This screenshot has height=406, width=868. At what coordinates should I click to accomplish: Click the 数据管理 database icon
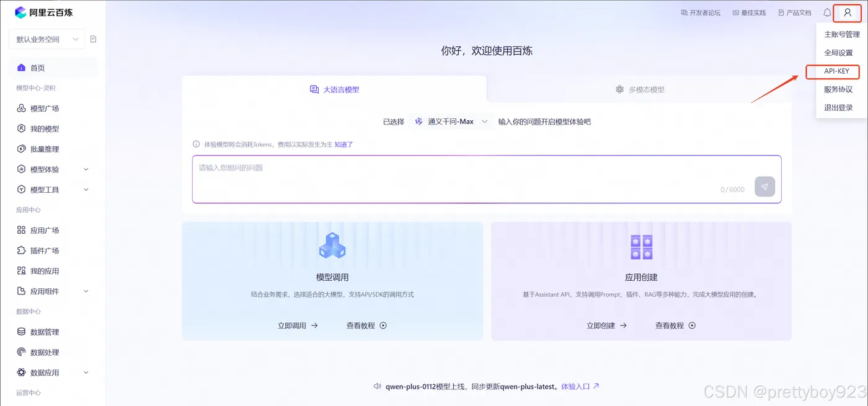(22, 332)
